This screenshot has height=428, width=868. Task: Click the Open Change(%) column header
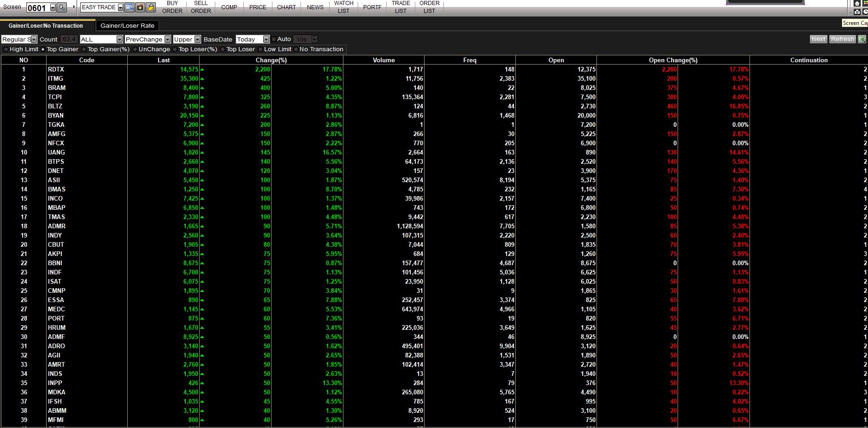click(x=673, y=60)
